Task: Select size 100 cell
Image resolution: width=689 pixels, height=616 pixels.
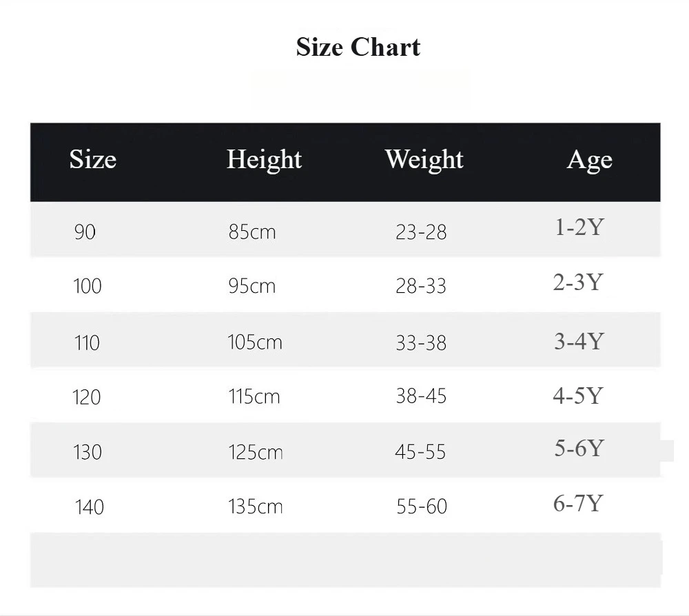Action: [x=88, y=286]
